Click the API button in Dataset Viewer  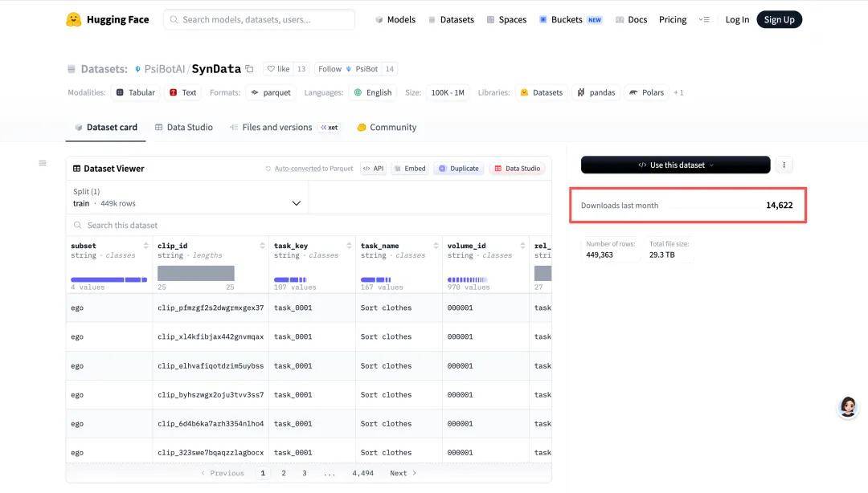coord(373,168)
